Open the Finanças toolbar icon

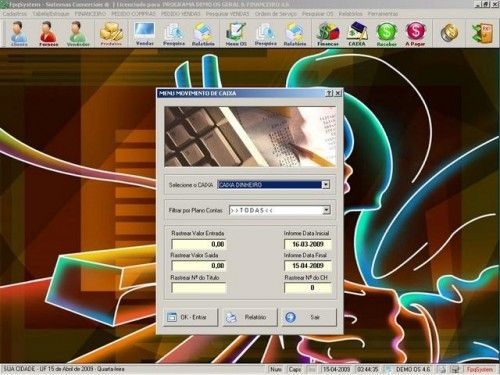point(328,33)
